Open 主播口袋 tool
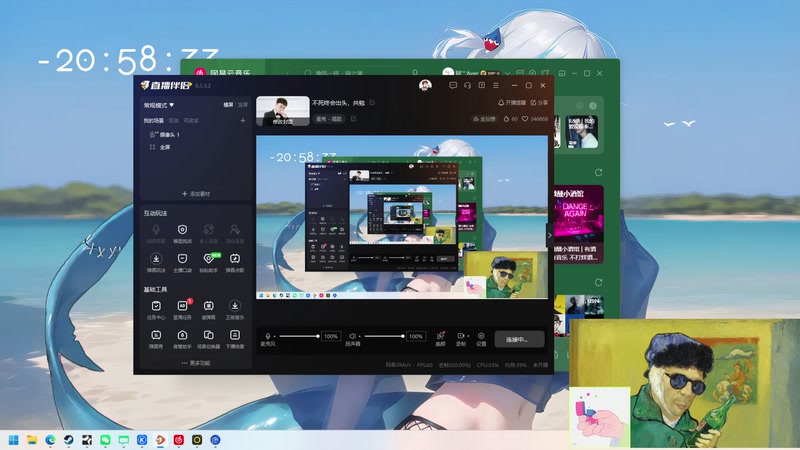This screenshot has width=800, height=450. [x=182, y=262]
